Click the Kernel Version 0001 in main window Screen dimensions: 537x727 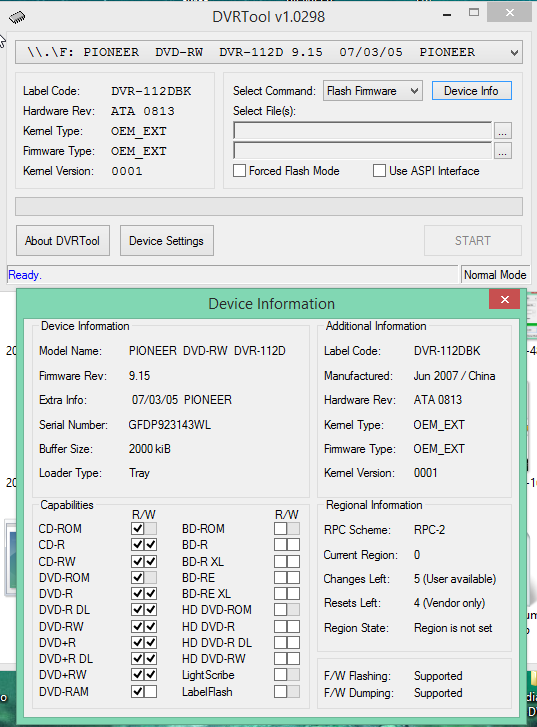point(127,171)
